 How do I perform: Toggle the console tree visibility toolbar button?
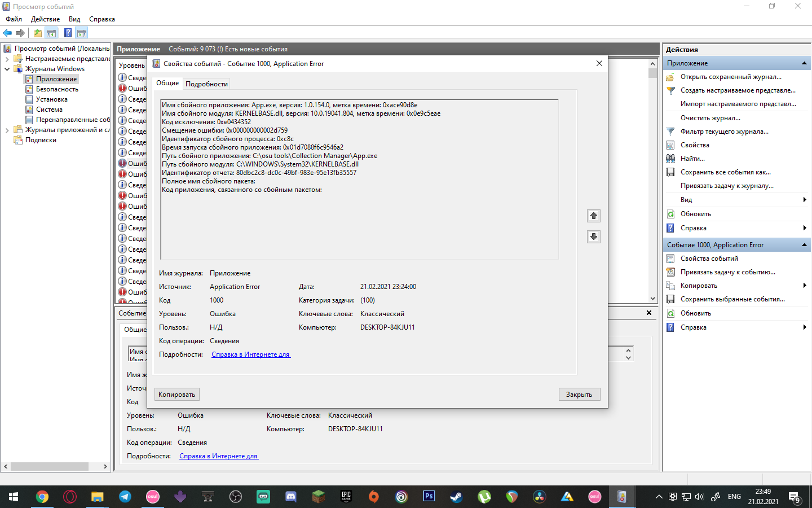click(x=51, y=33)
